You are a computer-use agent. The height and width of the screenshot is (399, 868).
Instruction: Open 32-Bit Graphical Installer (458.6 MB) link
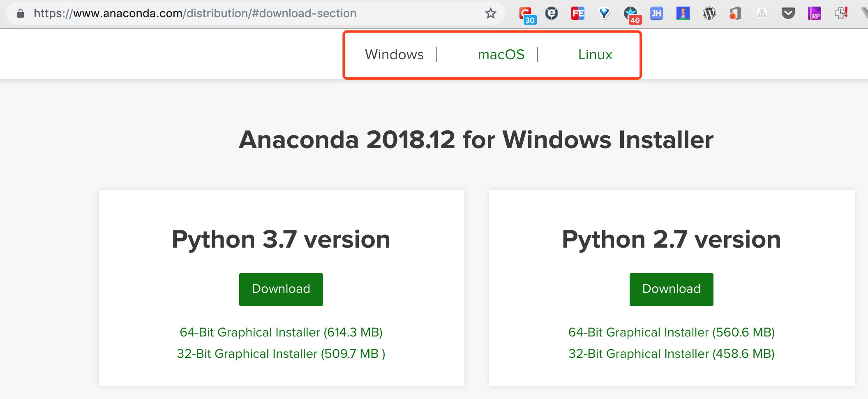tap(672, 353)
